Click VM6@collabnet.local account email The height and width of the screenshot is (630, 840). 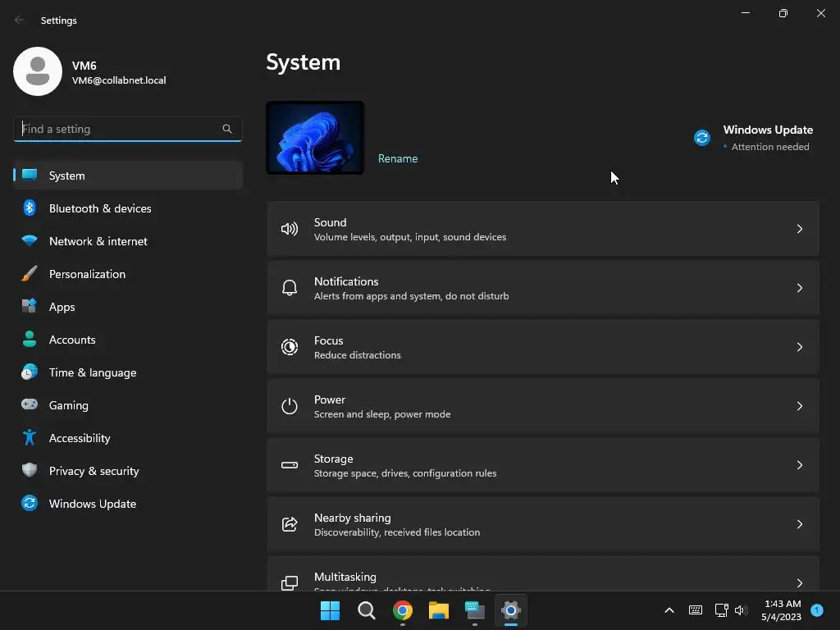119,80
